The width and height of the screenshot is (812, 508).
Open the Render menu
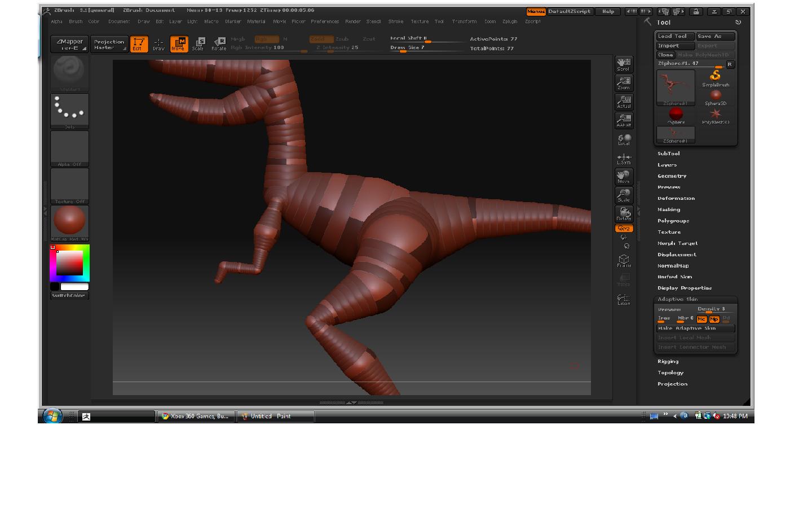[352, 21]
